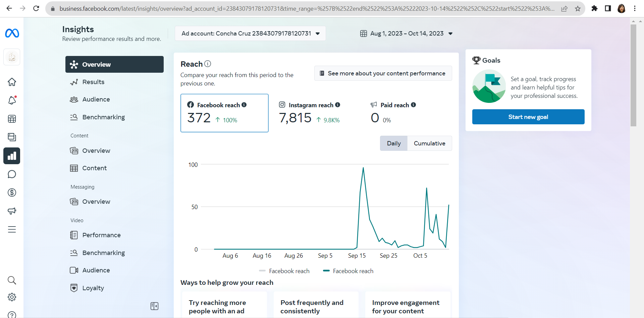Open Audience under the Video heading
The width and height of the screenshot is (644, 318).
tap(114, 270)
